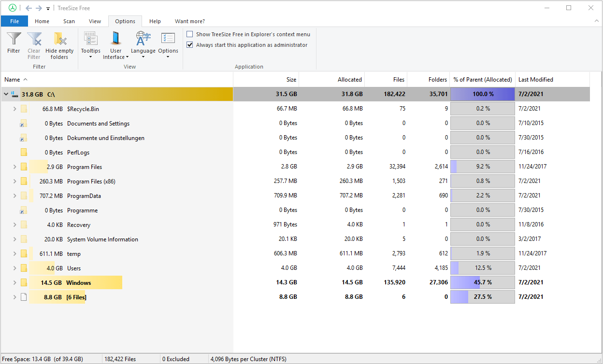The height and width of the screenshot is (364, 603).
Task: Switch to the Scan tab
Action: [69, 21]
